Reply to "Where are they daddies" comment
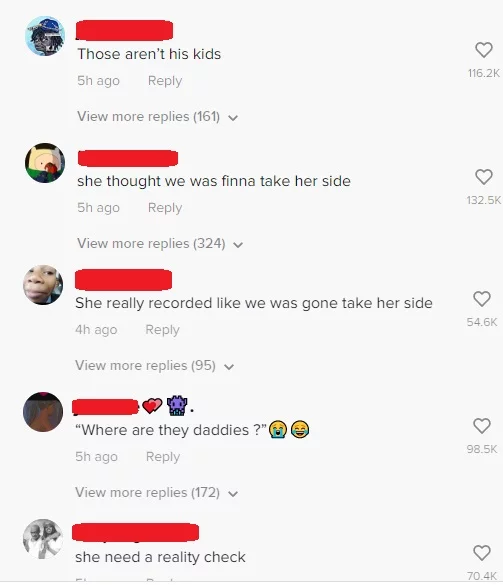This screenshot has height=585, width=503. coord(163,456)
